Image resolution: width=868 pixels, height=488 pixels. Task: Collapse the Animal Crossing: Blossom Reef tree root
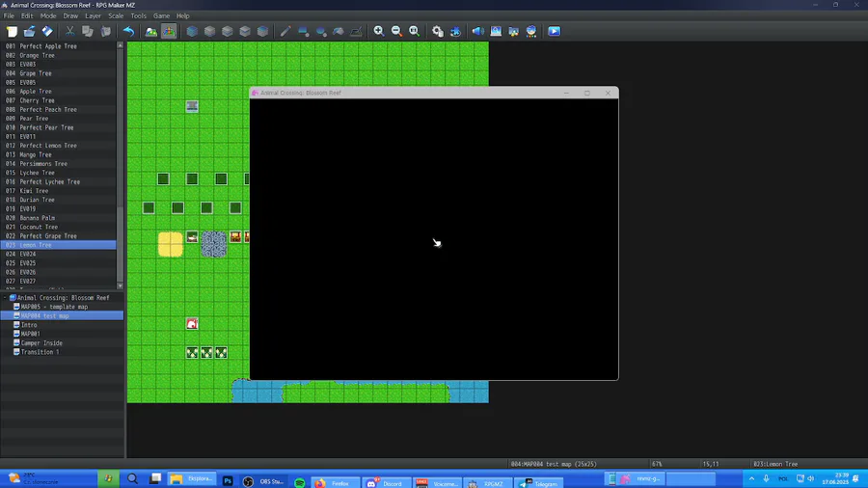coord(5,298)
